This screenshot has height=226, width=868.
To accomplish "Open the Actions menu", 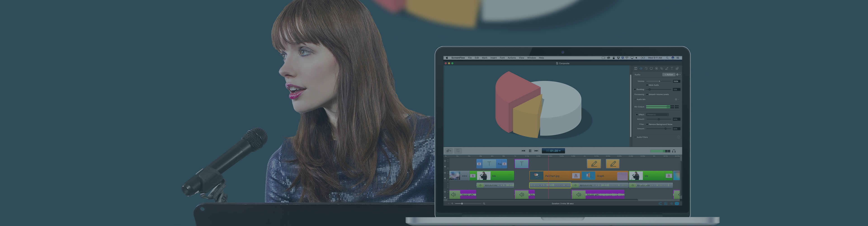I will 512,58.
